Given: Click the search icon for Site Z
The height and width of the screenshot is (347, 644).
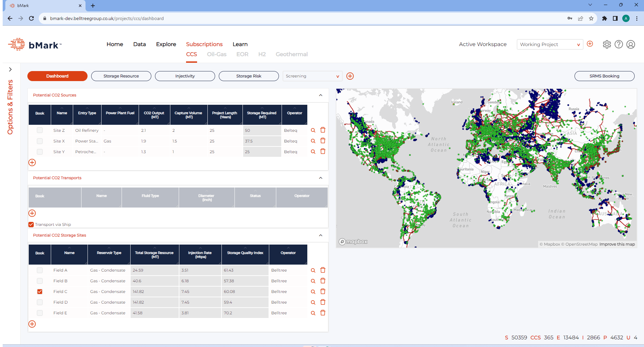Looking at the screenshot, I should (x=313, y=130).
